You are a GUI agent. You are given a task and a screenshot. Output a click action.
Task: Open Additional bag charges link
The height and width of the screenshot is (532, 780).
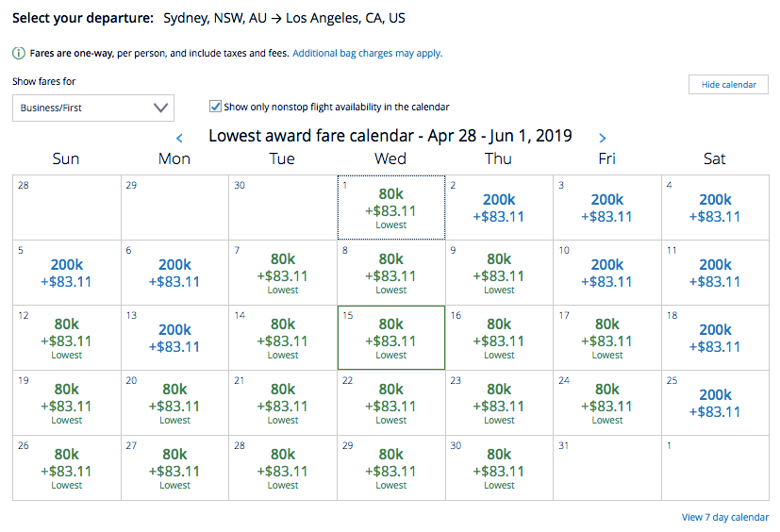tap(367, 54)
